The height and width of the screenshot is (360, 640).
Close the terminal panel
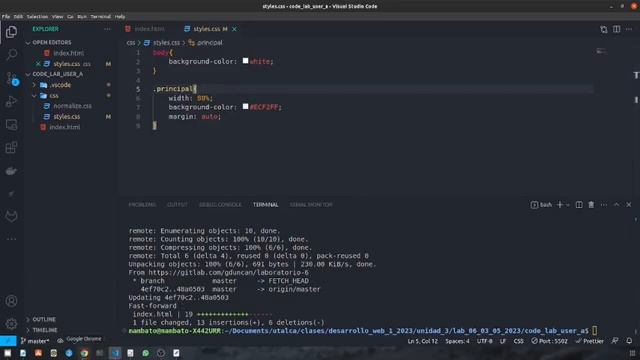point(629,204)
